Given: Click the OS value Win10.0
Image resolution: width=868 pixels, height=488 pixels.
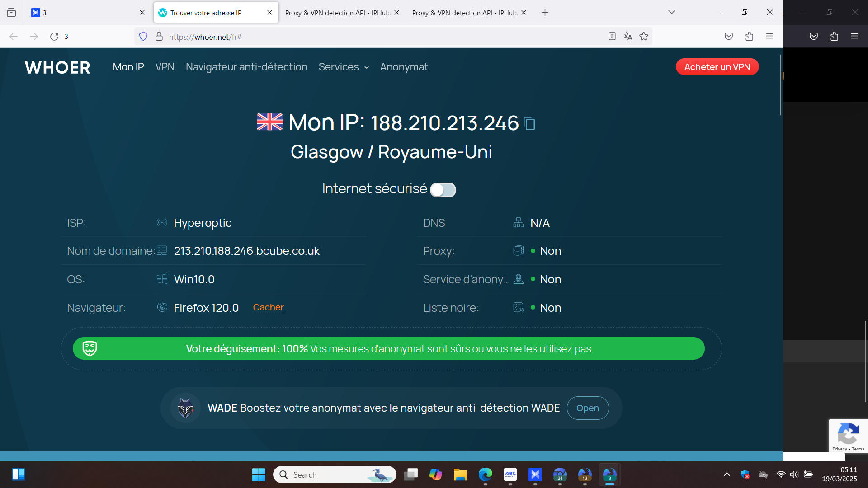Looking at the screenshot, I should (194, 279).
